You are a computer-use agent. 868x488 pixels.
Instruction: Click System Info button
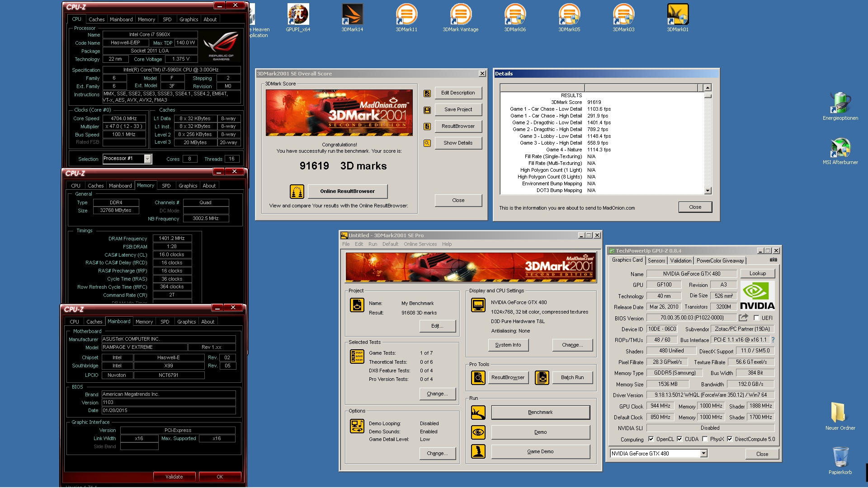pyautogui.click(x=508, y=345)
